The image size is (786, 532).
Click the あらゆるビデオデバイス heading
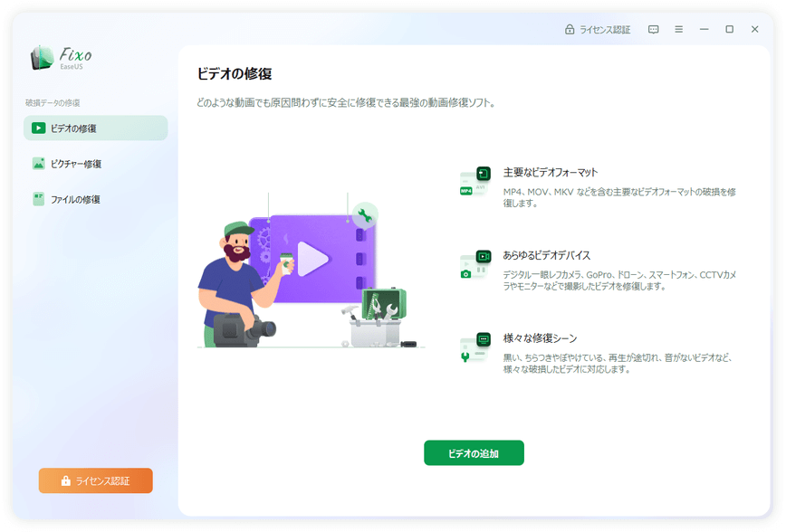pyautogui.click(x=546, y=255)
